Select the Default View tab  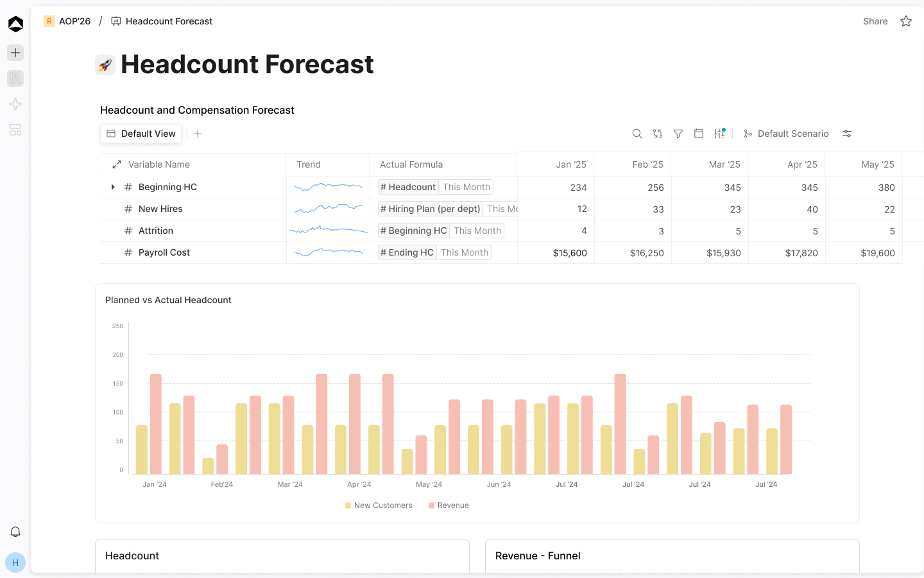(141, 134)
